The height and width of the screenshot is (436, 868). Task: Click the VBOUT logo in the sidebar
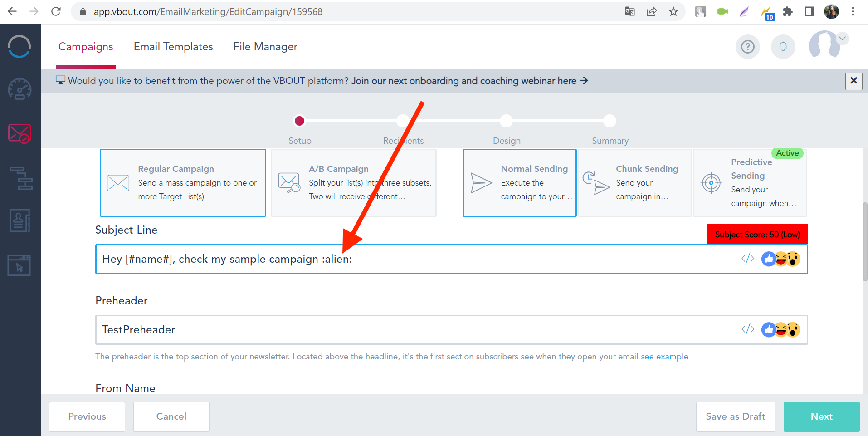coord(20,46)
